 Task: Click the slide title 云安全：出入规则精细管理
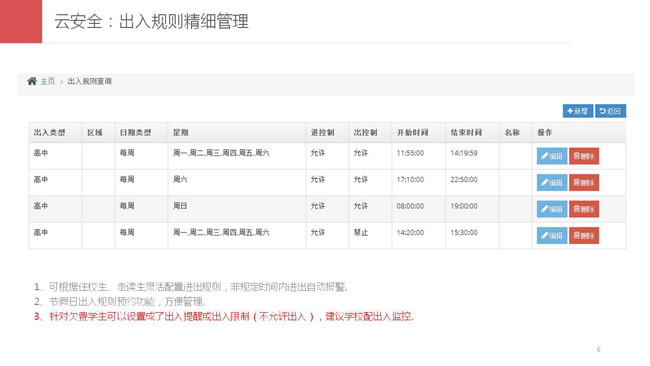coord(151,21)
